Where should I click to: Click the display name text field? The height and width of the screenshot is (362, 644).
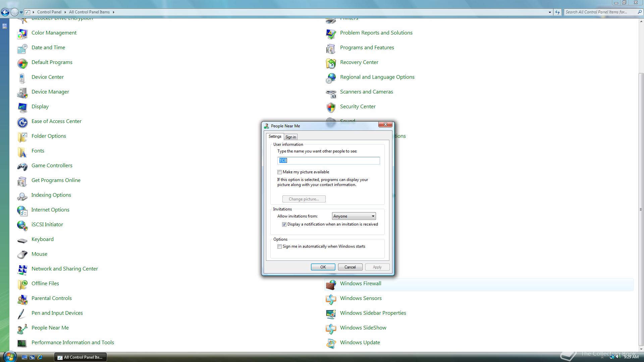328,161
